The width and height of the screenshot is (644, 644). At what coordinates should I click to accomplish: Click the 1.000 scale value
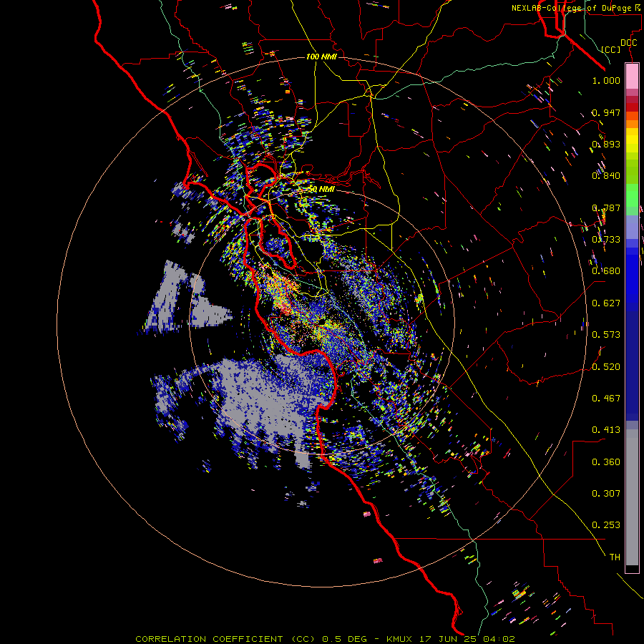(x=606, y=80)
